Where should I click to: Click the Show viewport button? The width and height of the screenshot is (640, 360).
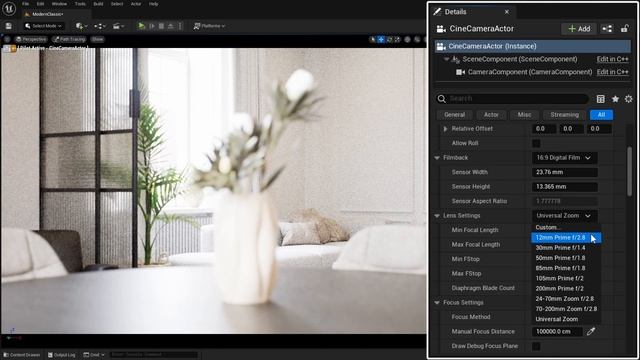click(x=98, y=39)
